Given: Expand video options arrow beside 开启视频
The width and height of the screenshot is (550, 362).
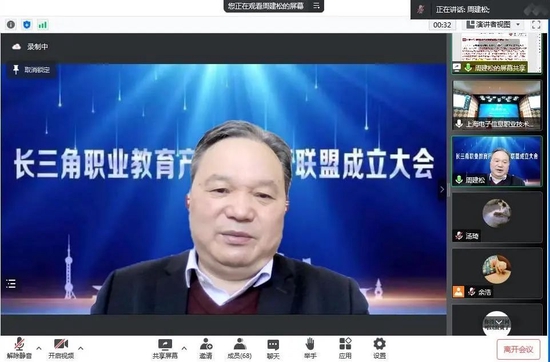Looking at the screenshot, I should pyautogui.click(x=81, y=348).
